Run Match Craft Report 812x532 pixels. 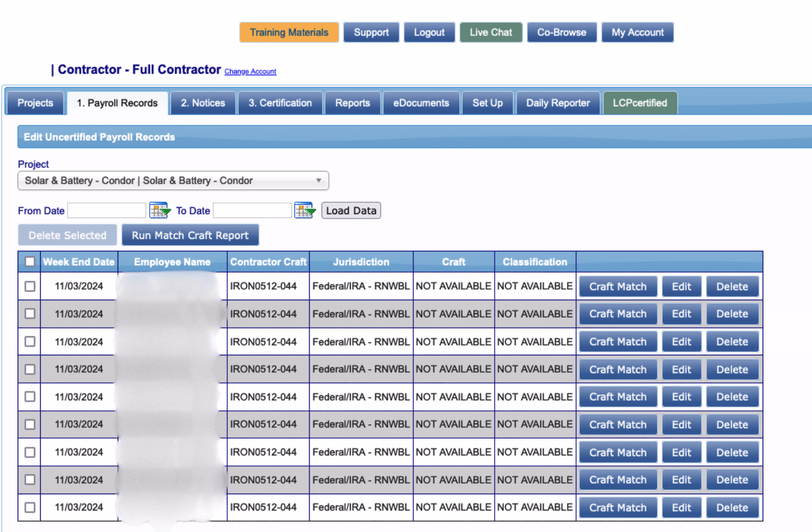190,235
